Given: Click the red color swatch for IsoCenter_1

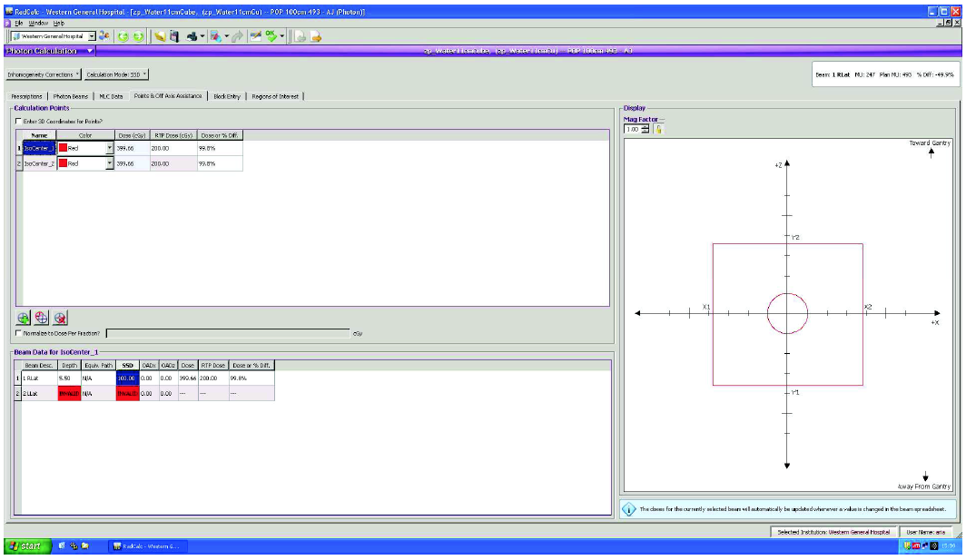Looking at the screenshot, I should pos(63,149).
